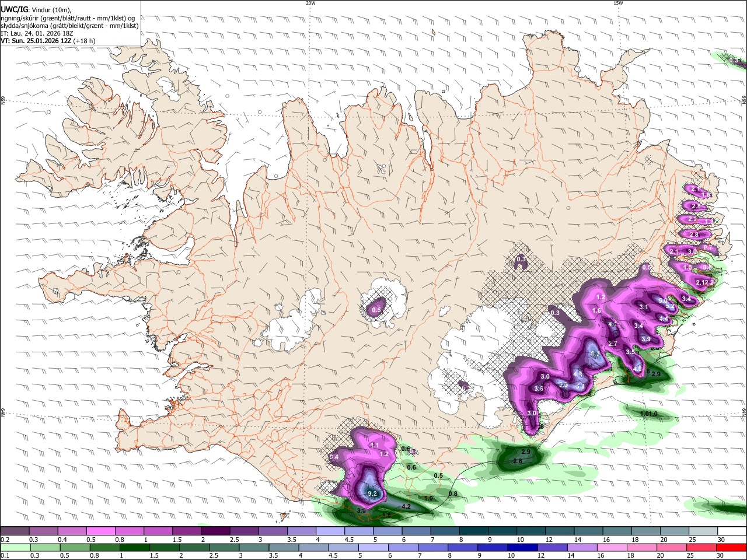The width and height of the screenshot is (747, 560).
Task: Click the IT: Lau. 24. 01. 2026 18Z line
Action: pos(37,33)
